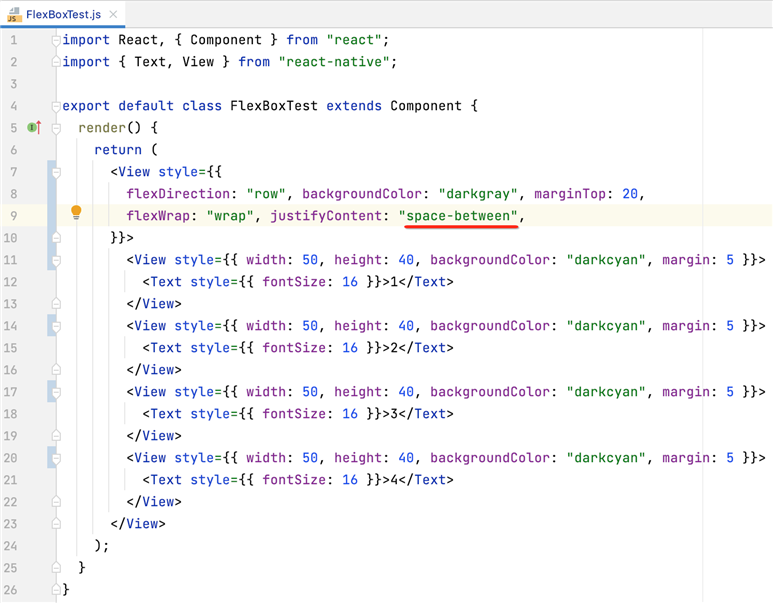Collapse the first child View on line 11
The image size is (773, 603).
point(57,260)
